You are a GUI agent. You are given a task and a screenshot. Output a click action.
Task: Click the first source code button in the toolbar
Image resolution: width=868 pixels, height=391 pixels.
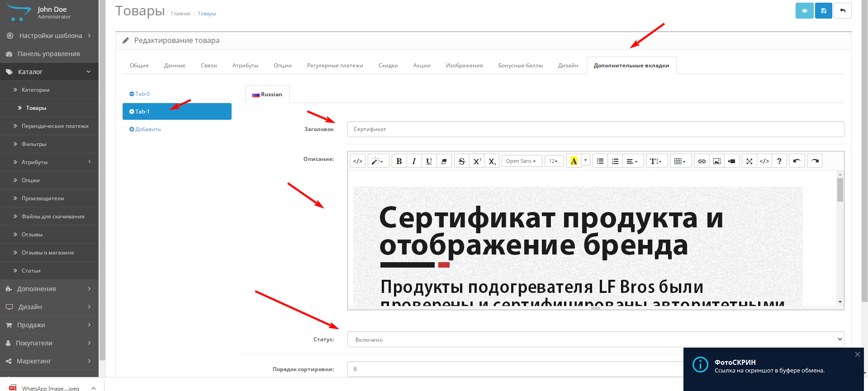coord(358,161)
